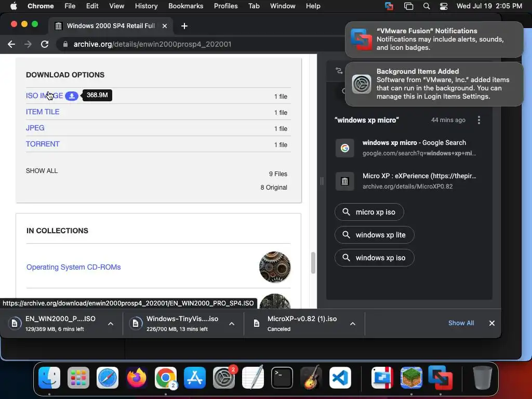Screen dimensions: 532x399
Task: Open Visual Studio Code from dock
Action: pos(340,378)
